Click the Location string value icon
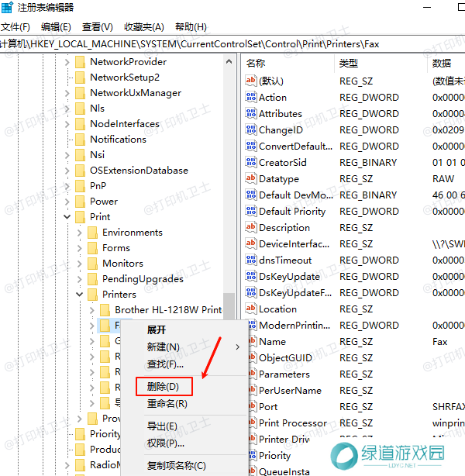Viewport: 465px width, 476px height. [x=251, y=309]
